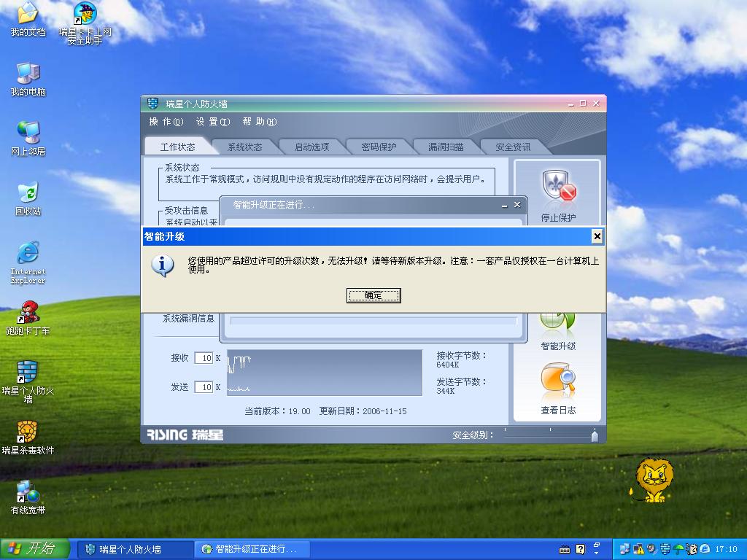Switch to the 密码保护 tab
Screen dimensions: 747x560
[379, 147]
